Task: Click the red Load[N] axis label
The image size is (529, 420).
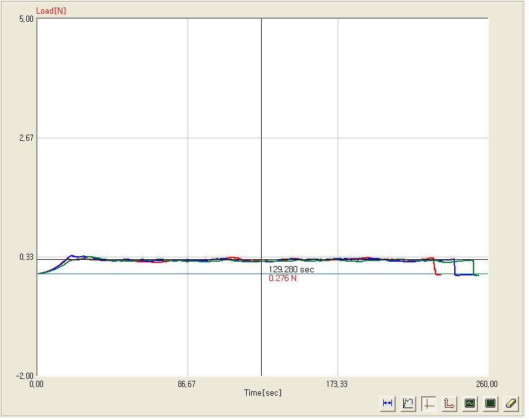Action: pyautogui.click(x=51, y=12)
